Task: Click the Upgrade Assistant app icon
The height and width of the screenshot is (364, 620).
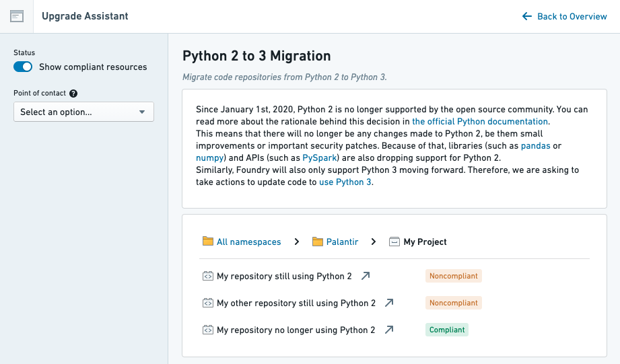Action: (17, 17)
